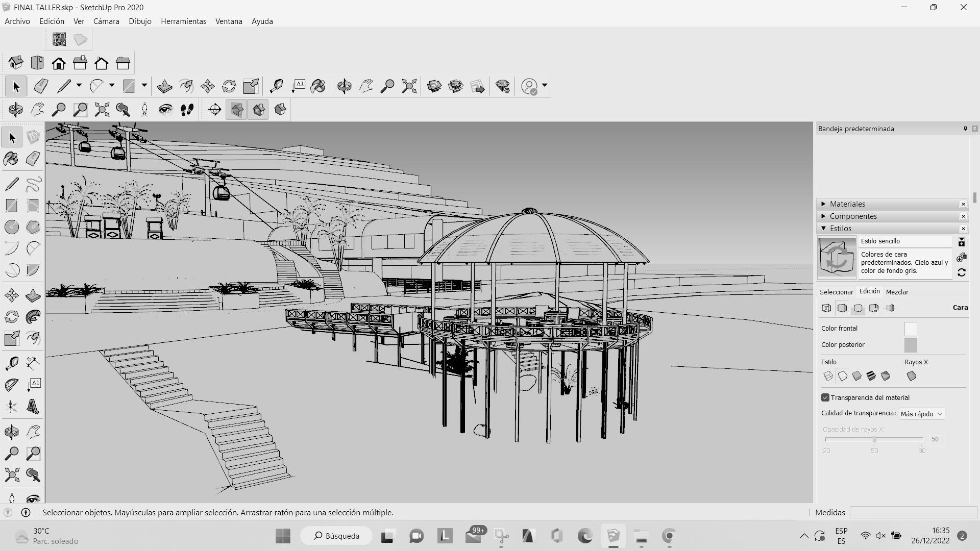Viewport: 980px width, 551px height.
Task: Toggle Show Section Planes
Action: point(237,110)
